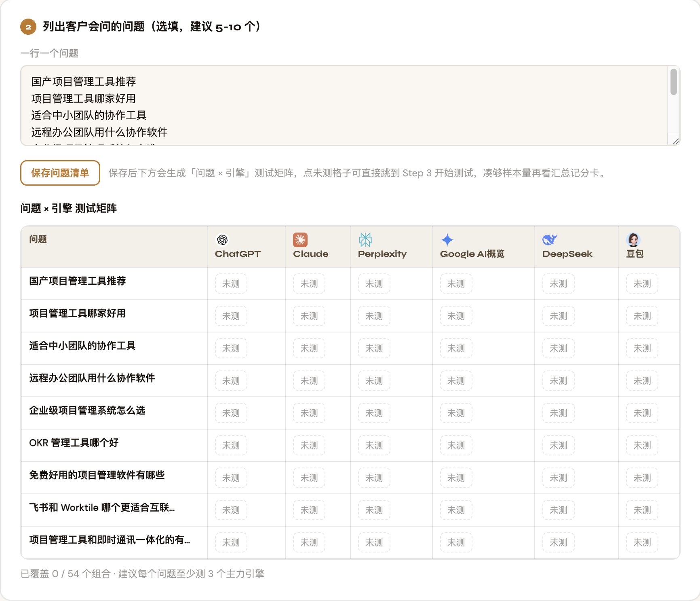Open 未测 for 国产项目管理工具推荐 under ChatGPT
Image resolution: width=700 pixels, height=601 pixels.
231,284
